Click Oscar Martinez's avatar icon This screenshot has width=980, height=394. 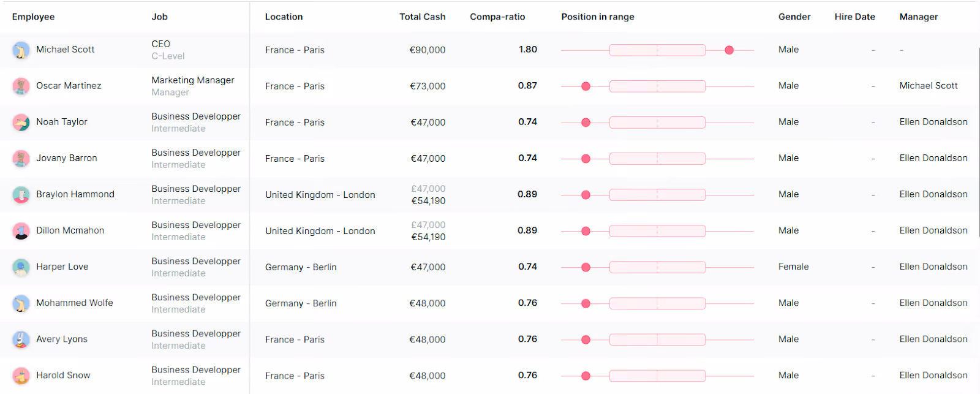click(21, 86)
